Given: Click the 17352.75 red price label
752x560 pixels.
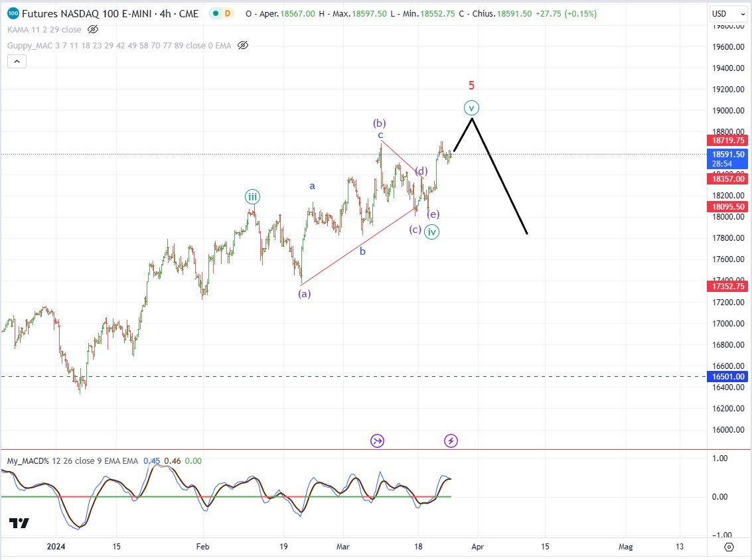Looking at the screenshot, I should tap(727, 286).
